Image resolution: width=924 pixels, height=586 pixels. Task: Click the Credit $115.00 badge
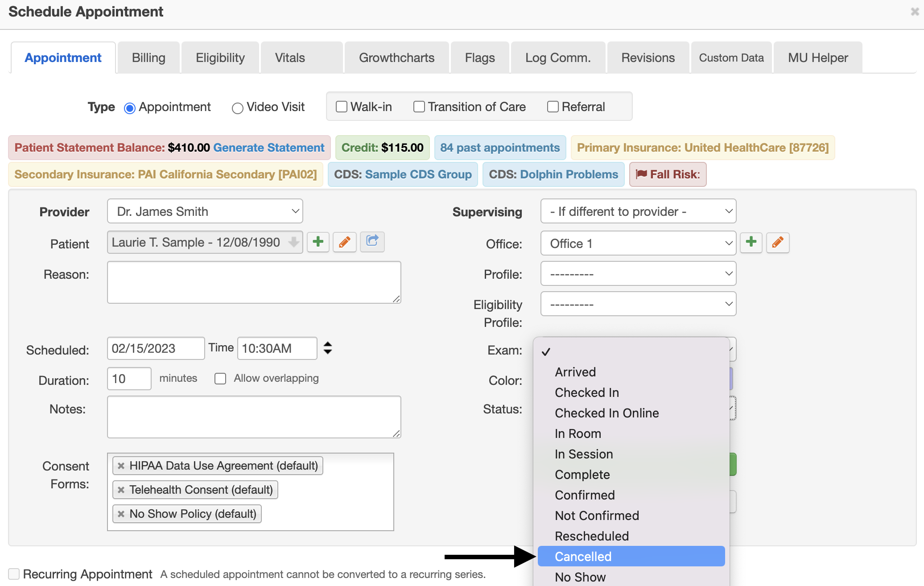tap(382, 148)
